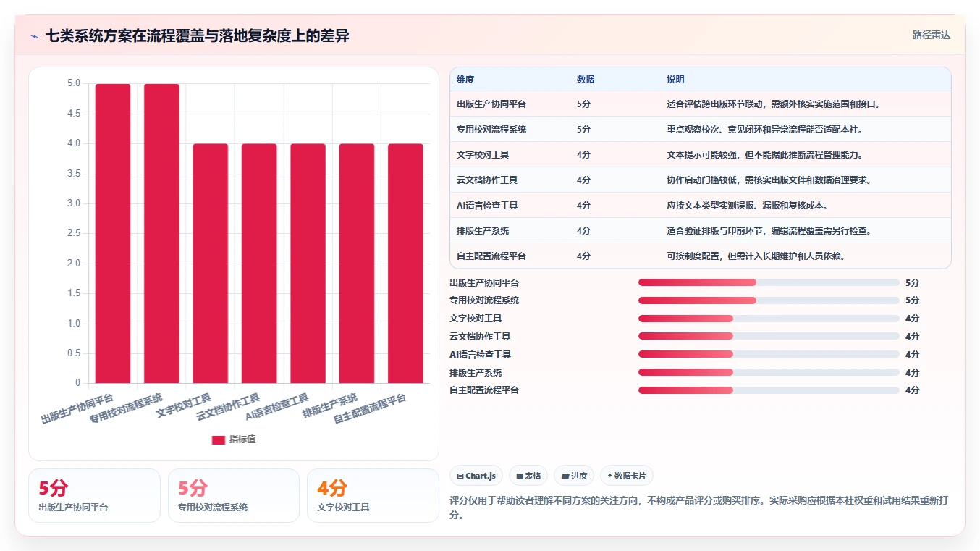
Task: Click the 专用校对流程系统 progress bar
Action: [769, 300]
